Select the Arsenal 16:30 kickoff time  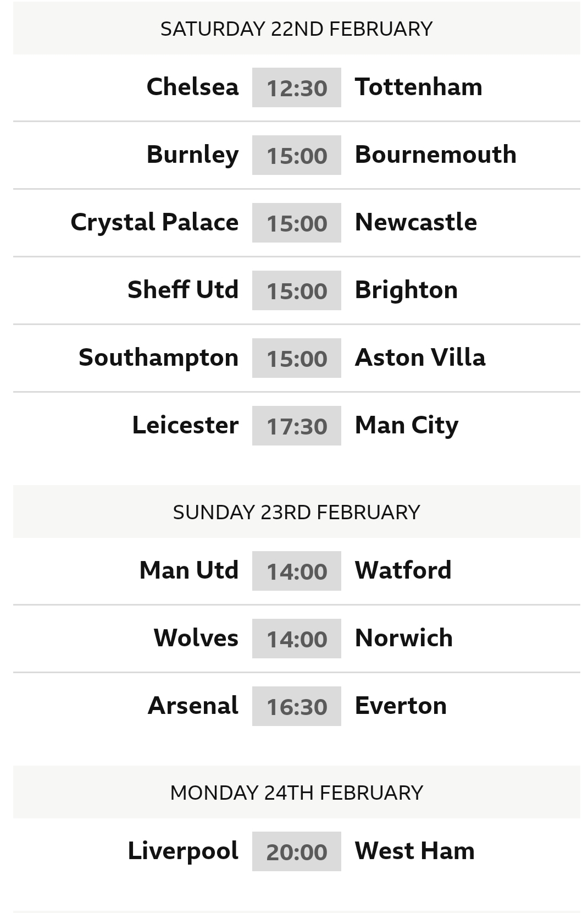pos(297,706)
